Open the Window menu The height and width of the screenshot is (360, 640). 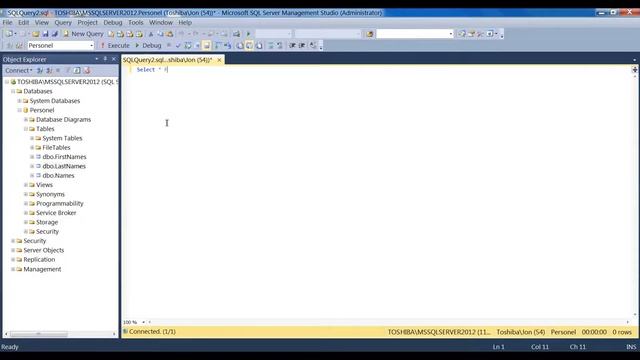click(160, 22)
